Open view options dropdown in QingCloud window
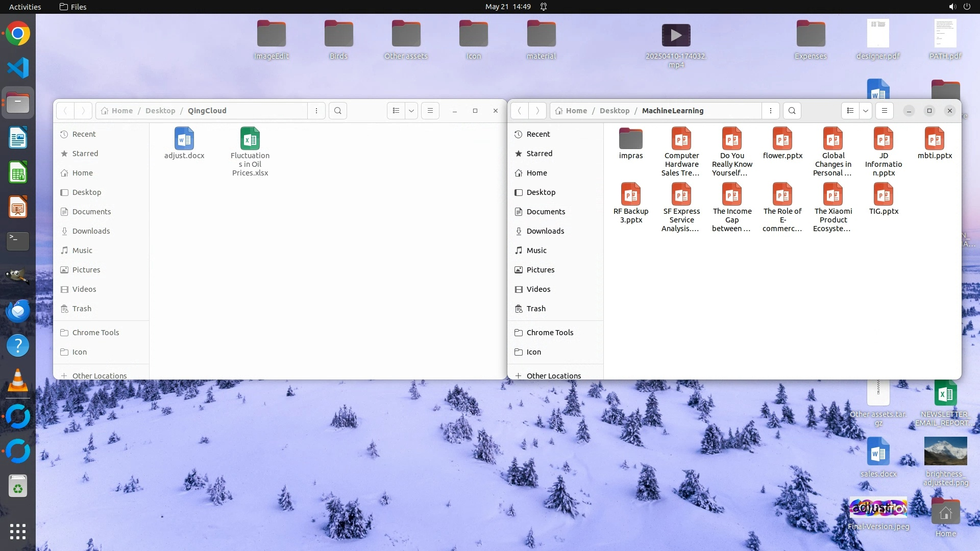This screenshot has height=551, width=980. (411, 111)
